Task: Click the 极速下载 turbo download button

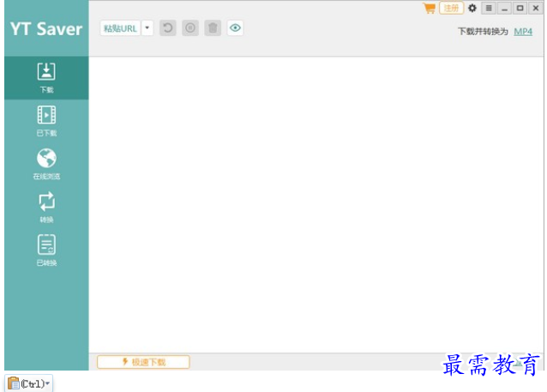Action: click(143, 362)
